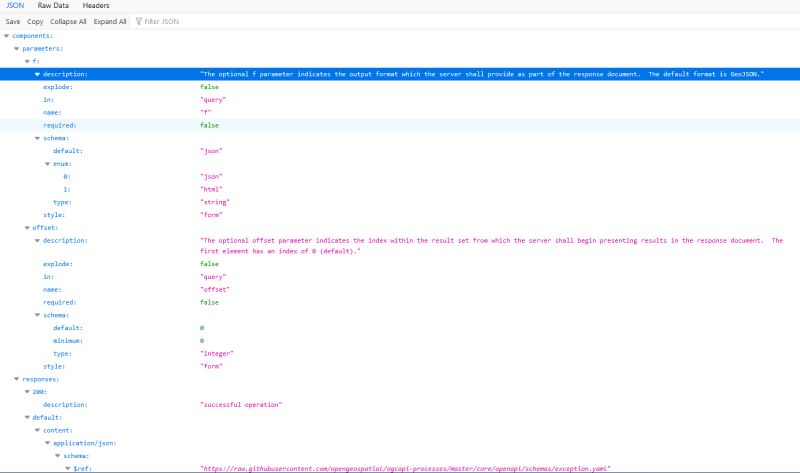The image size is (800, 473).
Task: Select enum index "1:" key
Action: pyautogui.click(x=67, y=189)
